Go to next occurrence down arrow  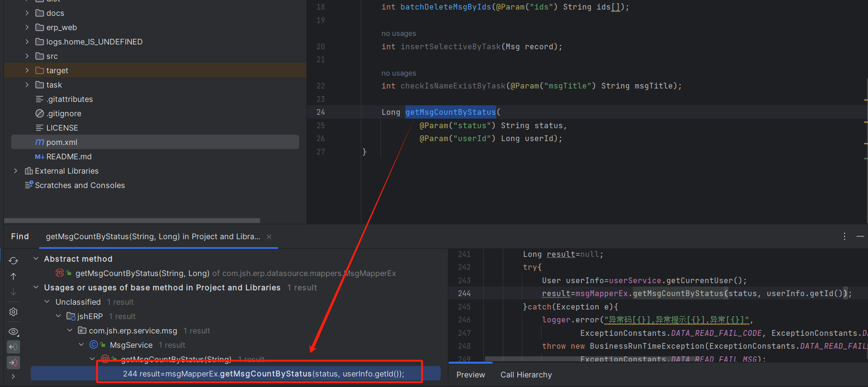point(13,292)
